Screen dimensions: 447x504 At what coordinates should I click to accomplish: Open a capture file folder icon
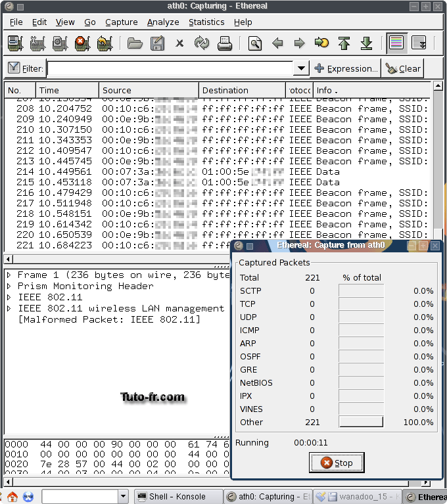[135, 43]
